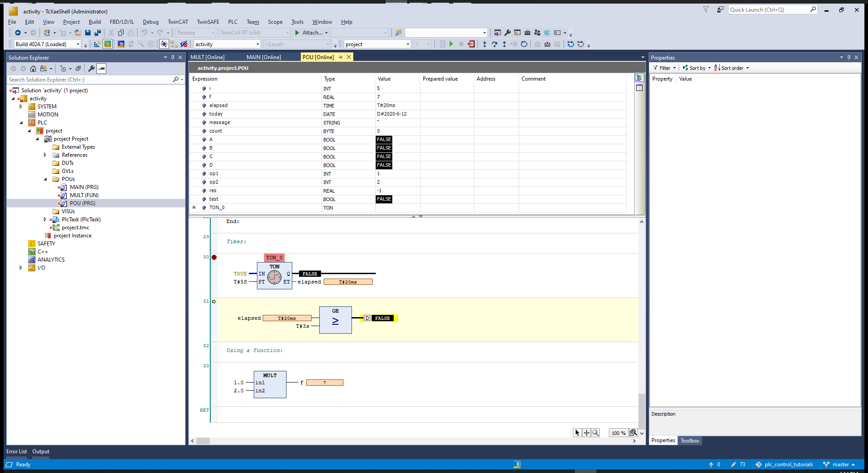This screenshot has height=473, width=868.
Task: Expand the TON_0 variable row
Action: click(194, 207)
